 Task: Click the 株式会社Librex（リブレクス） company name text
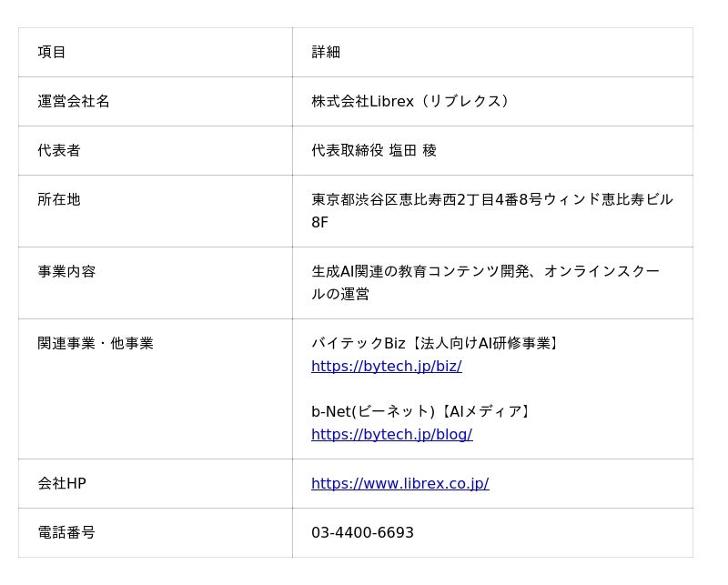(x=410, y=102)
